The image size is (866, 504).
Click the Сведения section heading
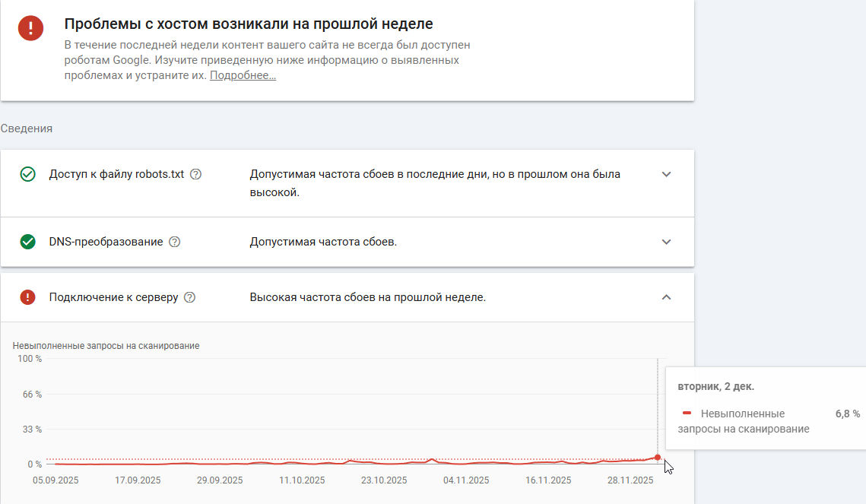(x=27, y=128)
